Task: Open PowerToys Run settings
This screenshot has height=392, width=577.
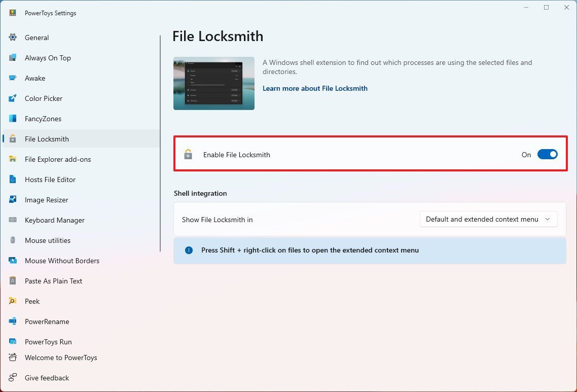Action: click(x=81, y=341)
